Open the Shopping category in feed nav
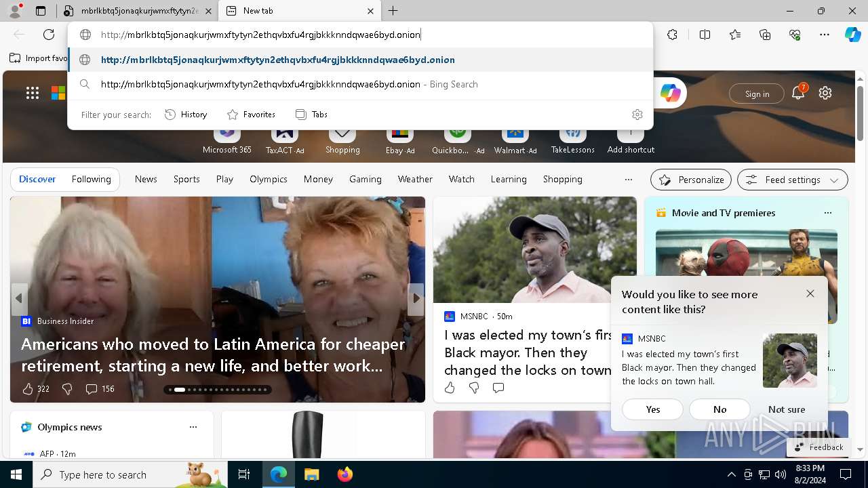Image resolution: width=868 pixels, height=488 pixels. pos(563,179)
